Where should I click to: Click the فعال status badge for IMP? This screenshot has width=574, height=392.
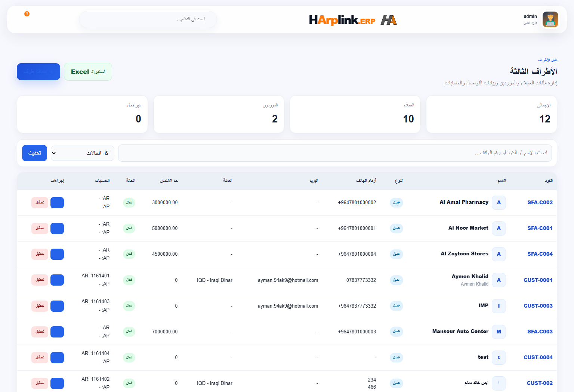pos(129,306)
